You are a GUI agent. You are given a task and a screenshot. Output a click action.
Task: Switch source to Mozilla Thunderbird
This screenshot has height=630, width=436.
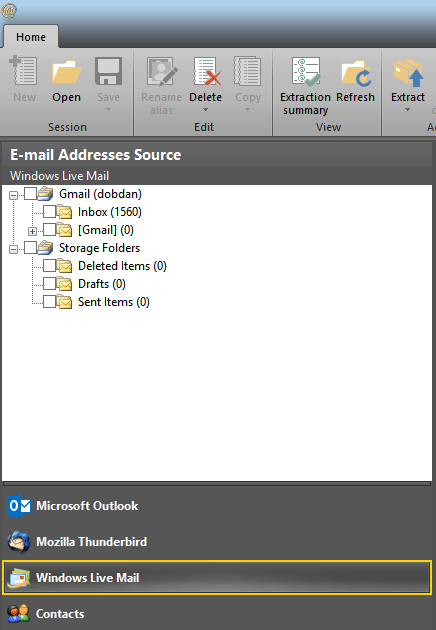pyautogui.click(x=217, y=542)
